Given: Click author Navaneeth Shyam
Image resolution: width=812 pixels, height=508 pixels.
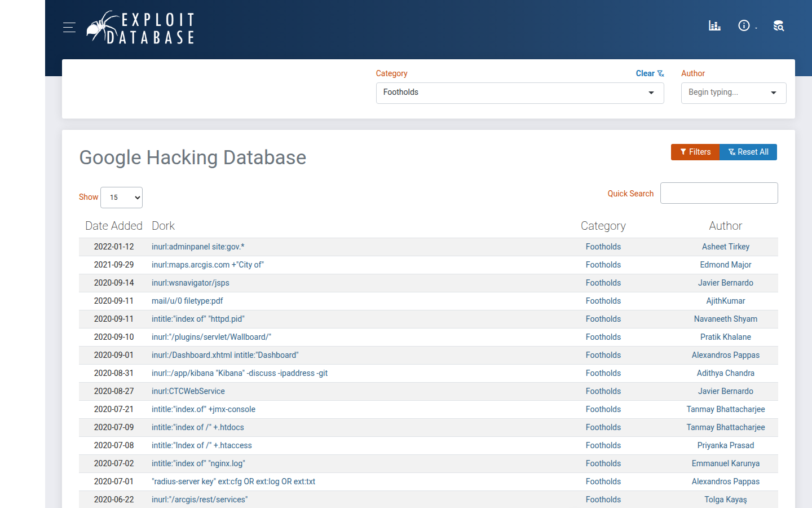Looking at the screenshot, I should (726, 319).
